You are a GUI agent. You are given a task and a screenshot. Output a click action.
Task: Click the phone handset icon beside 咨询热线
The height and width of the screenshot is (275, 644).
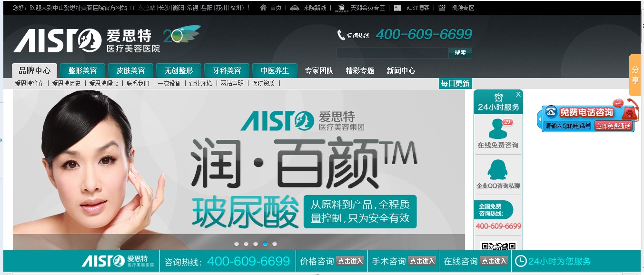pyautogui.click(x=341, y=35)
